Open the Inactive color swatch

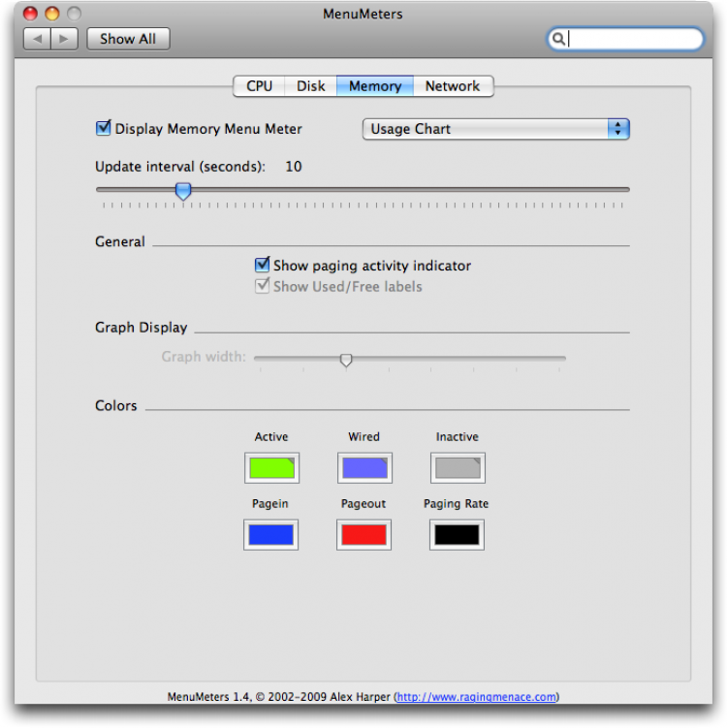coord(458,467)
